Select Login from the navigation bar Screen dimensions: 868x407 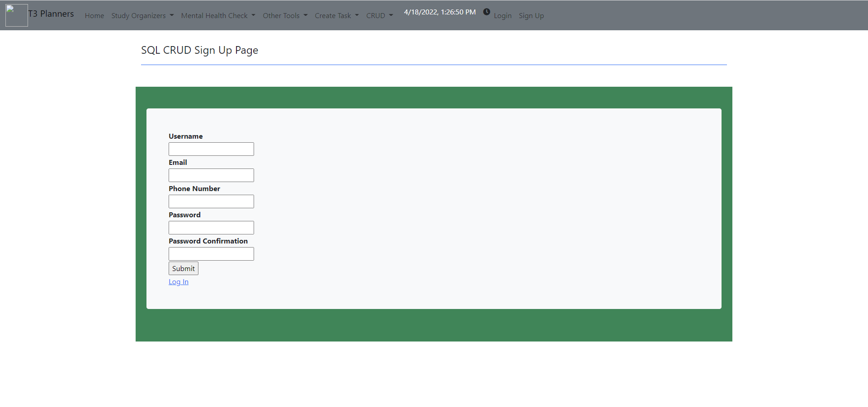tap(503, 15)
